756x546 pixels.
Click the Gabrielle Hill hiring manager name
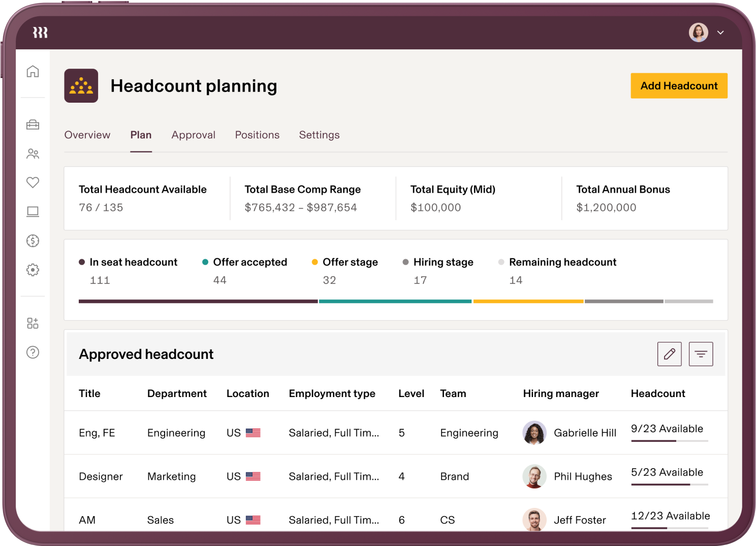[x=585, y=433]
